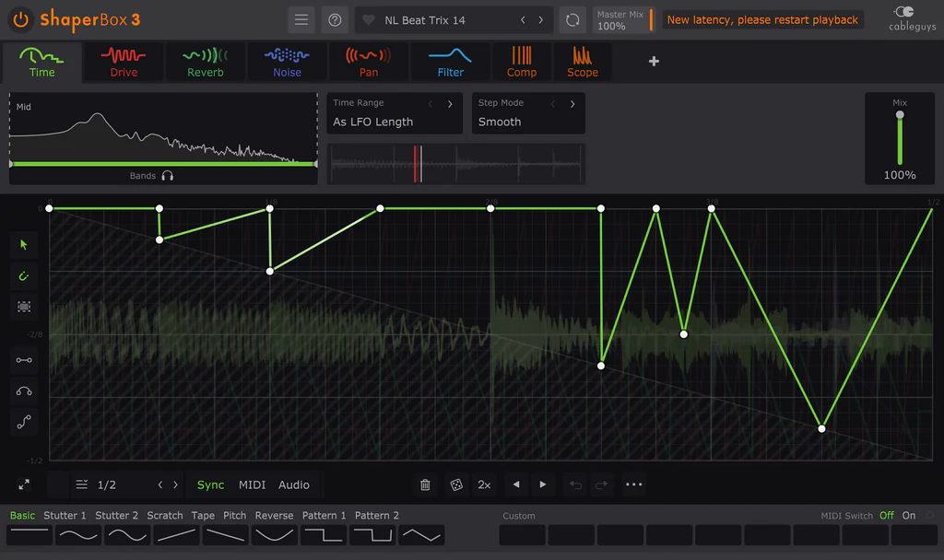Click the 2x double waveform button

click(484, 484)
